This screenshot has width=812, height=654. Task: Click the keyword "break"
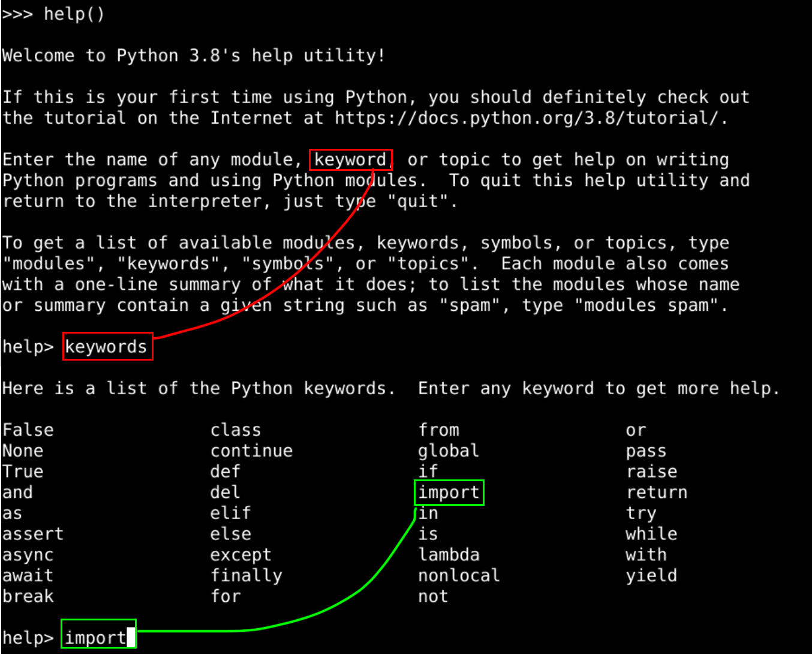tap(28, 596)
